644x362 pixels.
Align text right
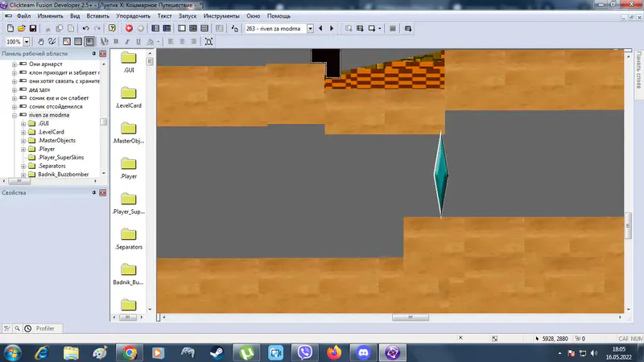click(193, 42)
